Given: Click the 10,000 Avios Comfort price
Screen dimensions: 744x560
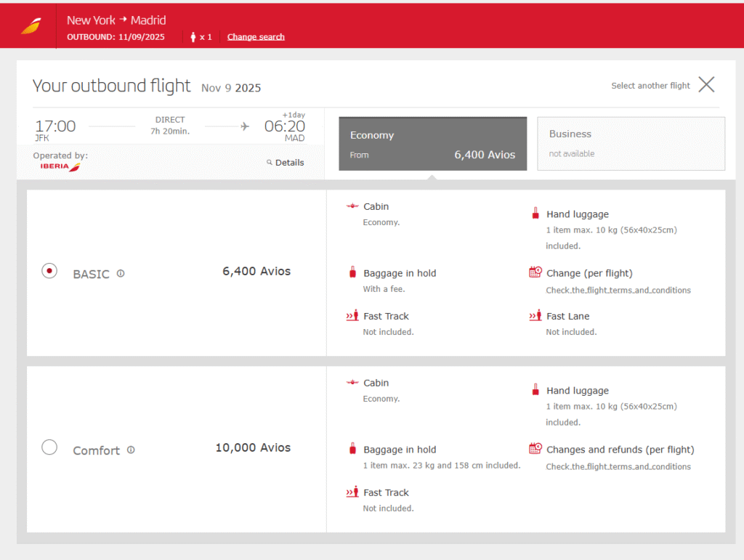Looking at the screenshot, I should pyautogui.click(x=253, y=447).
